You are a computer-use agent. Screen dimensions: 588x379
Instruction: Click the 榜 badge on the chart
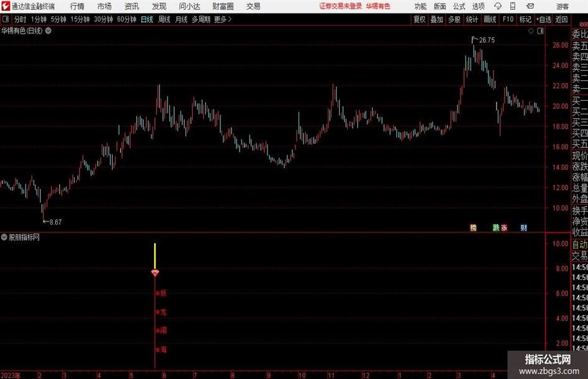tap(474, 227)
